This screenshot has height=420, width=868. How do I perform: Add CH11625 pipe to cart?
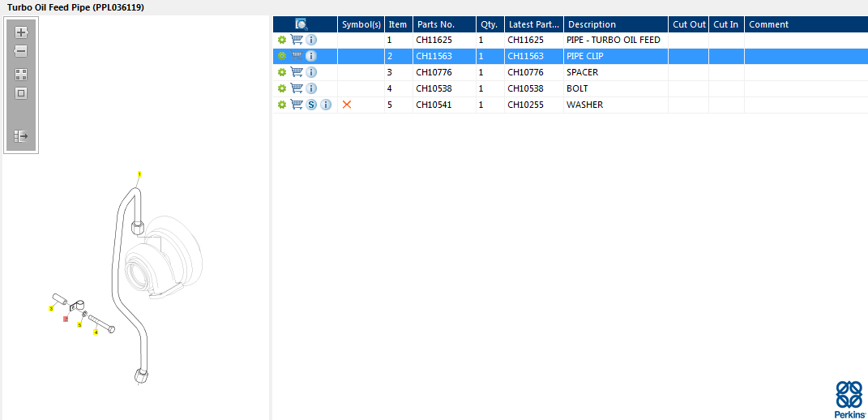(297, 40)
